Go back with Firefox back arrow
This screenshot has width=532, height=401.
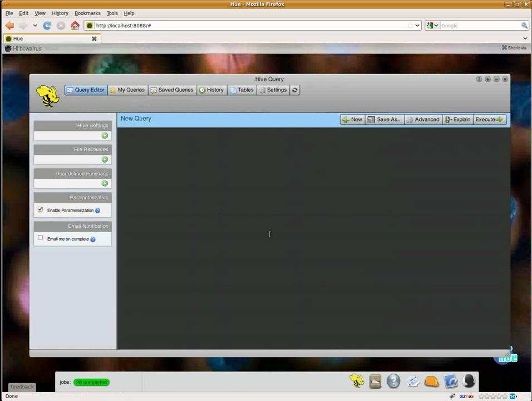(x=10, y=26)
